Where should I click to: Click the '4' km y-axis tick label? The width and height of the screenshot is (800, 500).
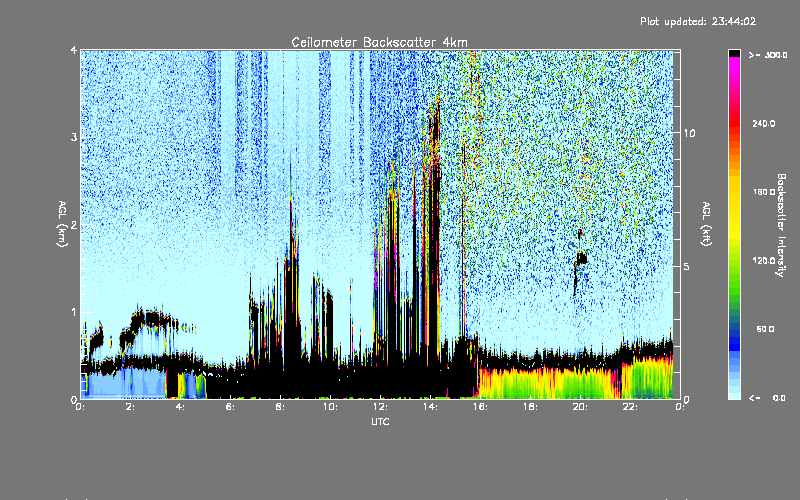click(x=74, y=50)
